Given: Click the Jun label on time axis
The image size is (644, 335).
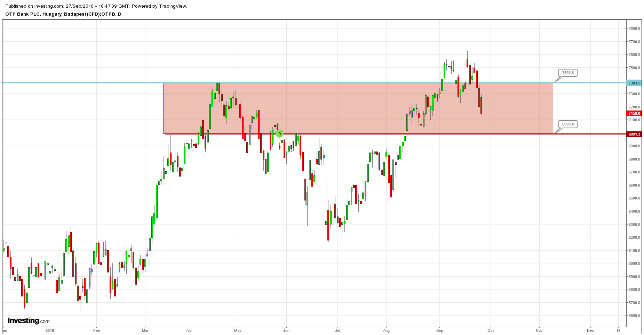Looking at the screenshot, I should (286, 330).
